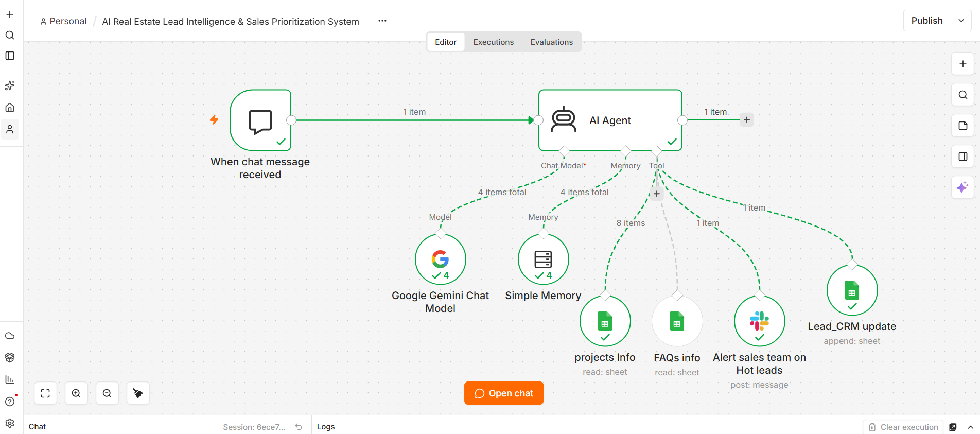Image resolution: width=980 pixels, height=434 pixels.
Task: Add node after AI Agent output
Action: (747, 120)
